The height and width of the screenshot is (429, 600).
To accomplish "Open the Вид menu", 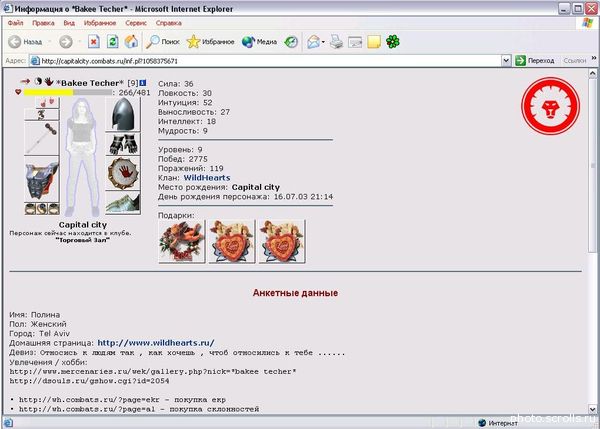I will click(69, 23).
